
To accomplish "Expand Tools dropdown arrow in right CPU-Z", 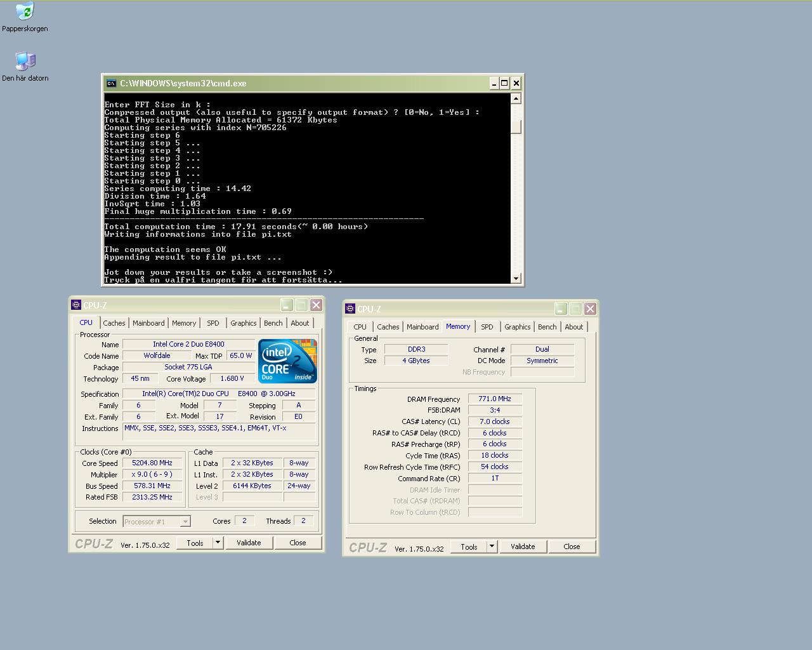I will click(492, 547).
